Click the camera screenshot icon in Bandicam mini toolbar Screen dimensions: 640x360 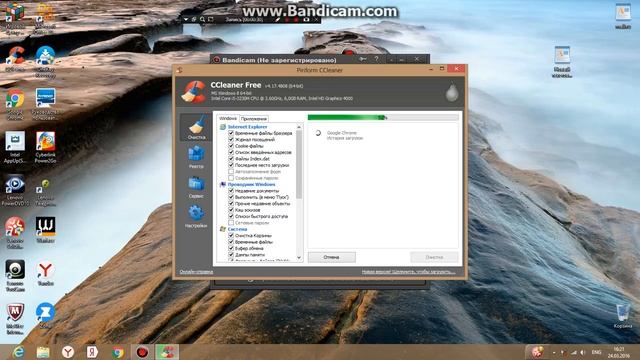pos(306,19)
